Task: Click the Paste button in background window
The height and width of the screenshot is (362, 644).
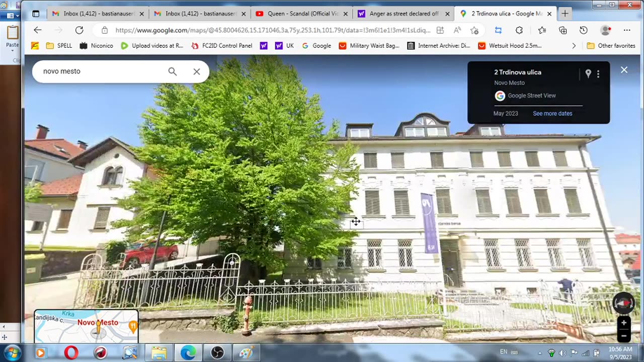Action: click(x=12, y=38)
